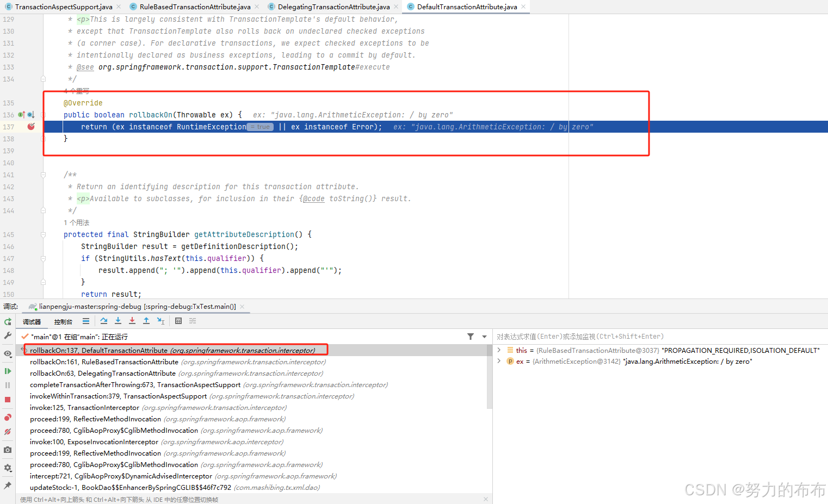Close the spring-debug TxTest debug session tab
Viewport: 828px width, 504px height.
pos(242,307)
